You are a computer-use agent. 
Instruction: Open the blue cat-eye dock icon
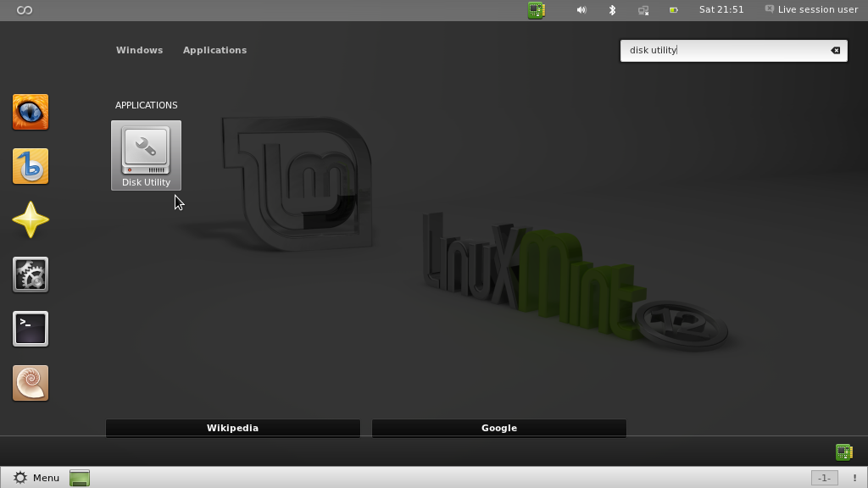pyautogui.click(x=31, y=112)
